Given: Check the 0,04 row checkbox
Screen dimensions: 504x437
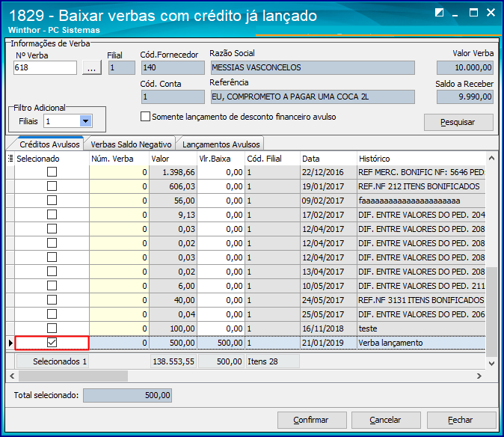Looking at the screenshot, I should click(52, 314).
